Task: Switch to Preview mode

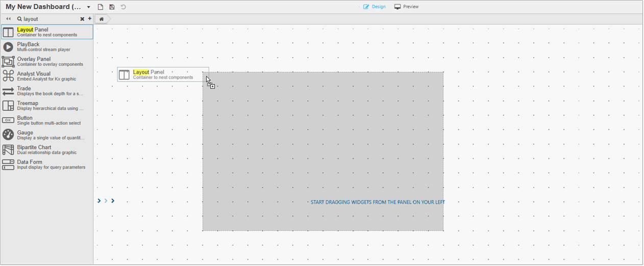Action: pyautogui.click(x=406, y=7)
